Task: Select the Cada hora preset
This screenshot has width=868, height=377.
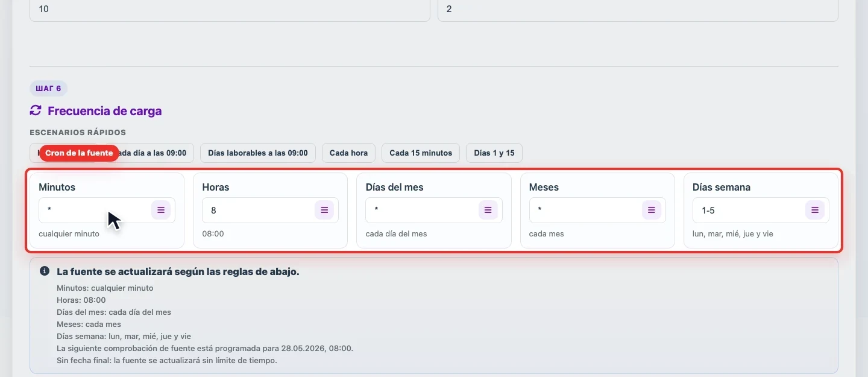Action: tap(348, 153)
